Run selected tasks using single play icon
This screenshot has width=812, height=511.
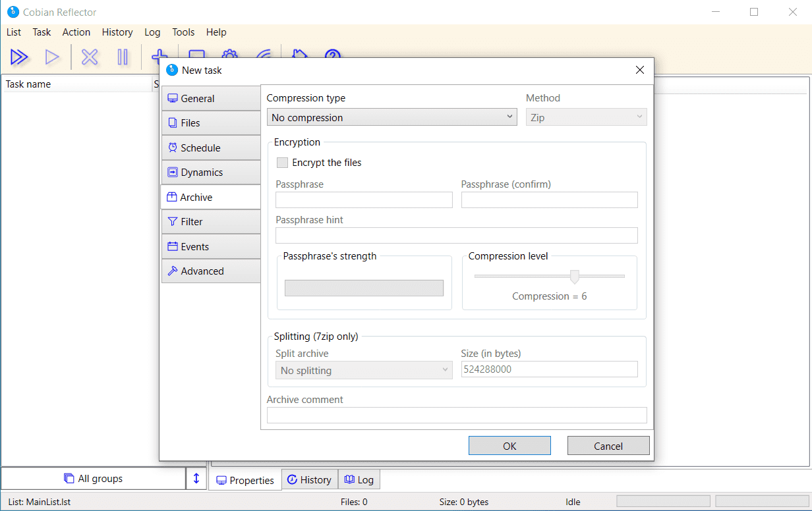52,57
